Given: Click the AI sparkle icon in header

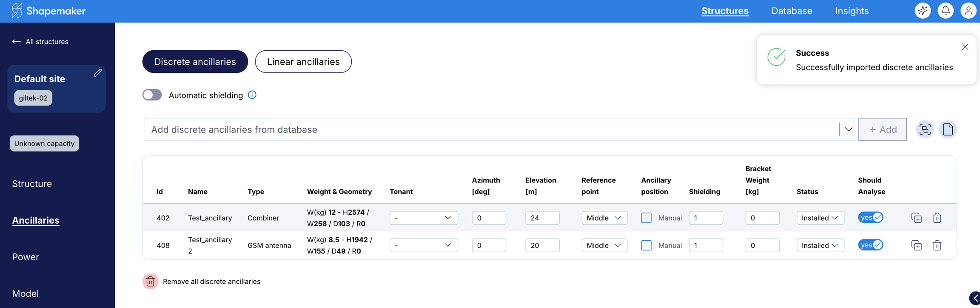Looking at the screenshot, I should click(923, 11).
